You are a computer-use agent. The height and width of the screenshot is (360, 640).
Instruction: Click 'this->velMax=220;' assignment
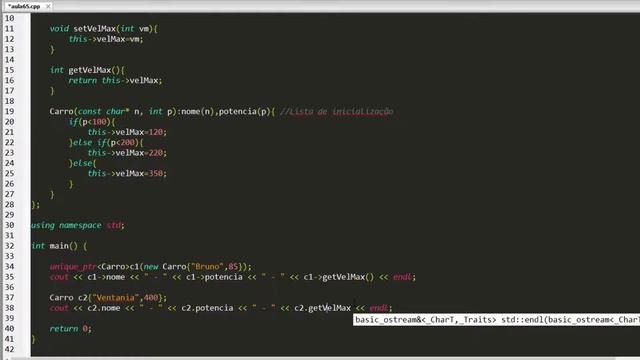127,153
